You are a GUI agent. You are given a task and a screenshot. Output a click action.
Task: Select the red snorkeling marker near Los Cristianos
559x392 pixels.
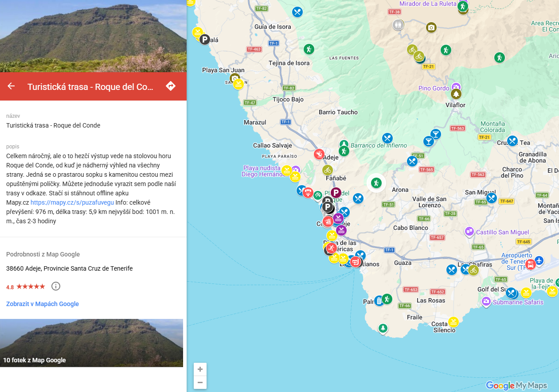pyautogui.click(x=356, y=262)
